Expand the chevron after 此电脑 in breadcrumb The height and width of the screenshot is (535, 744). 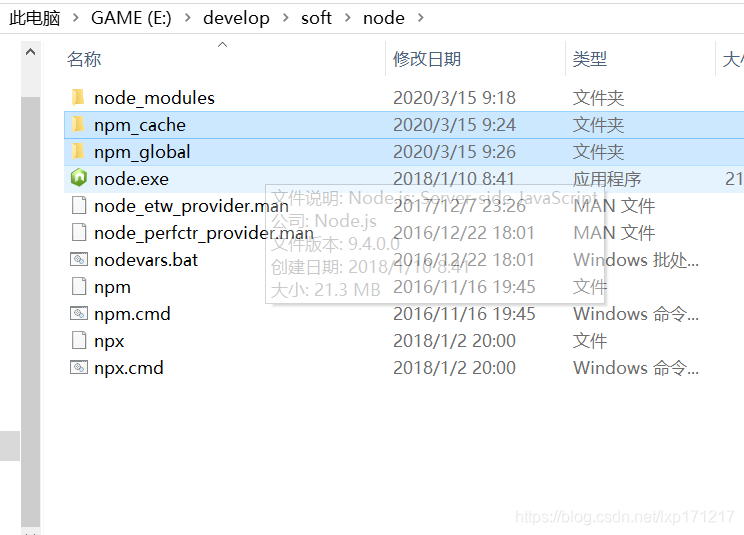[76, 18]
